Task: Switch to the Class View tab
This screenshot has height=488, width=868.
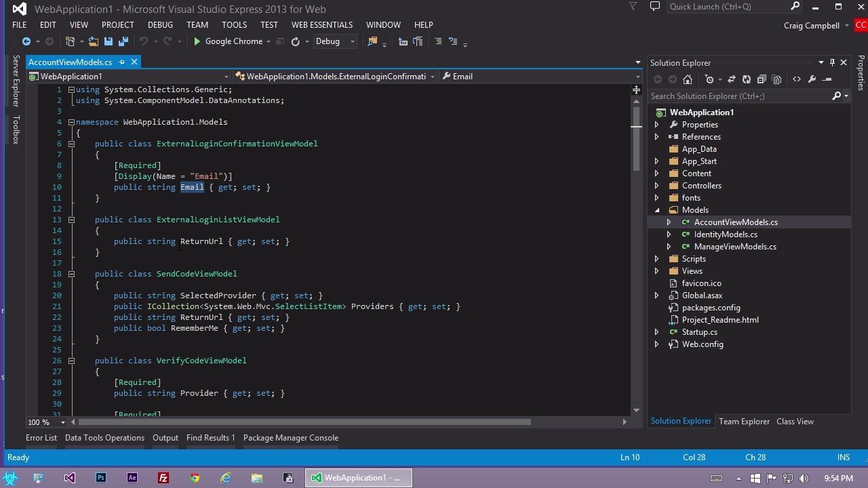Action: tap(795, 422)
